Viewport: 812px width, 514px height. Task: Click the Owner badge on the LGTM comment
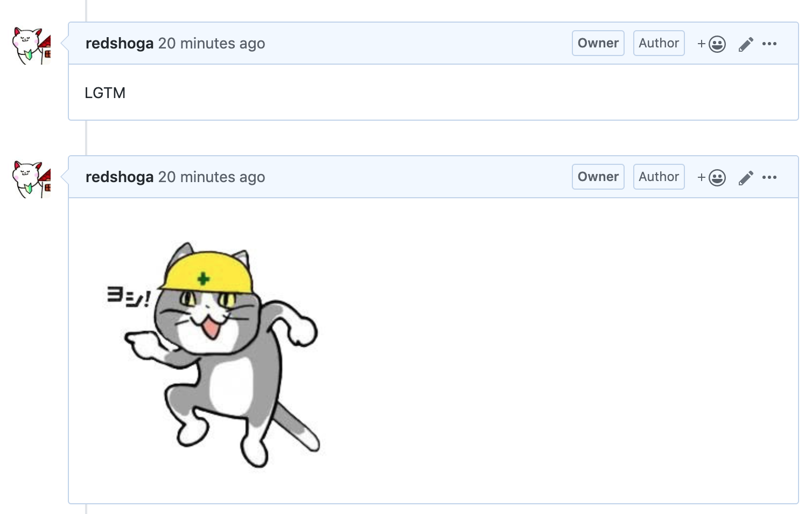[x=598, y=43]
